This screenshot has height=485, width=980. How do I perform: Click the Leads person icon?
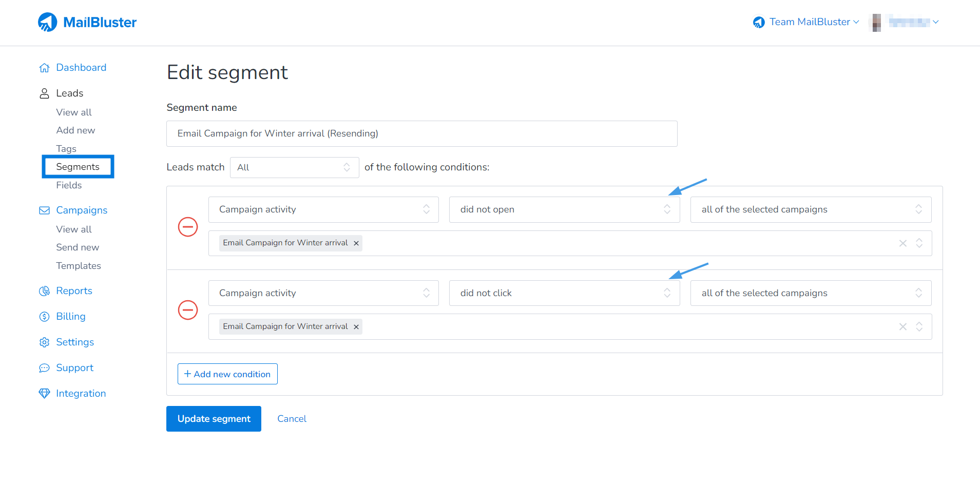(45, 93)
